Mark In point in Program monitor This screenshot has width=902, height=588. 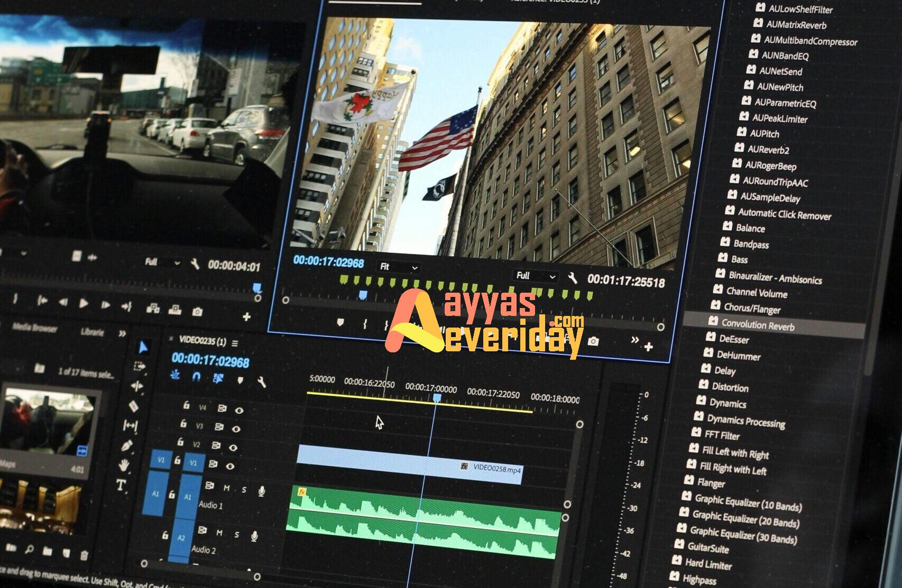365,323
